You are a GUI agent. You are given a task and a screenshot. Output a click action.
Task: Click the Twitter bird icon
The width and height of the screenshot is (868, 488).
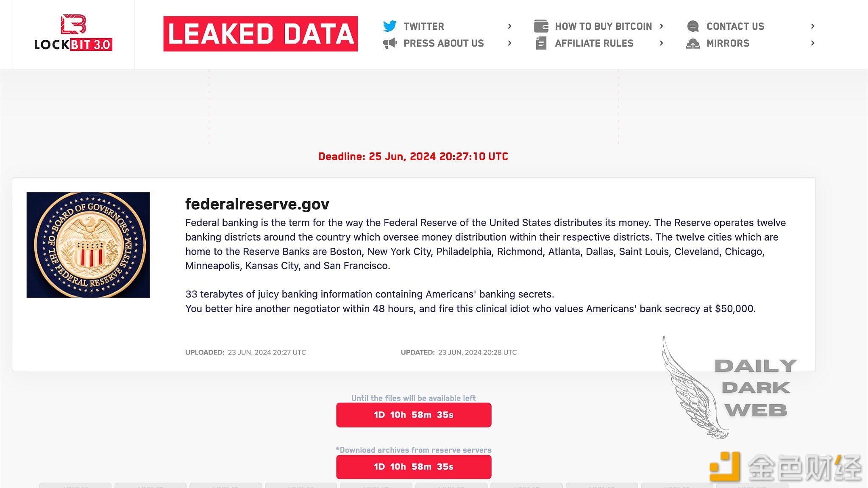[x=390, y=25]
